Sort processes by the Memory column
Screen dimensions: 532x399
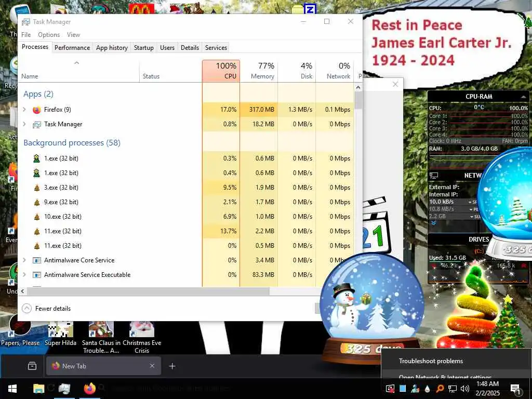click(259, 71)
